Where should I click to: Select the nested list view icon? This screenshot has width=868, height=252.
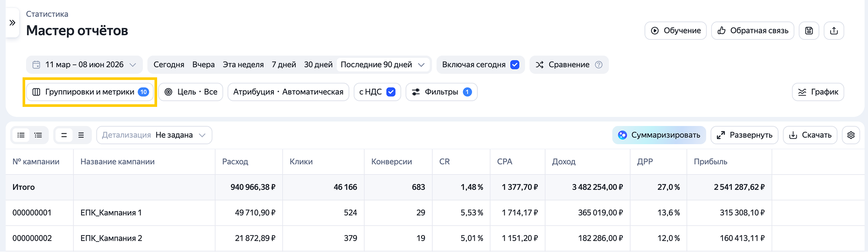(38, 135)
